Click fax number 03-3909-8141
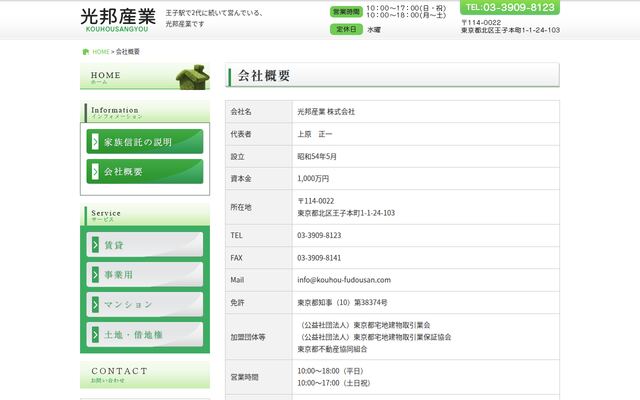640x400 pixels. coord(319,258)
